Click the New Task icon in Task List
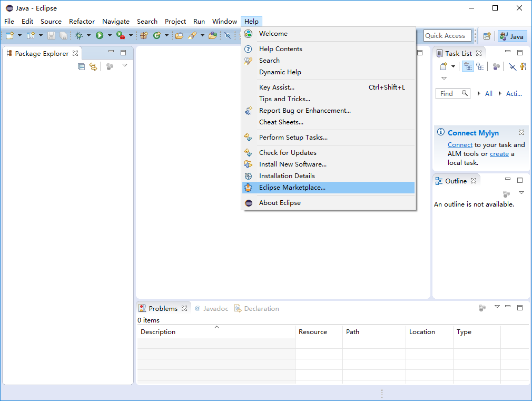 click(444, 66)
